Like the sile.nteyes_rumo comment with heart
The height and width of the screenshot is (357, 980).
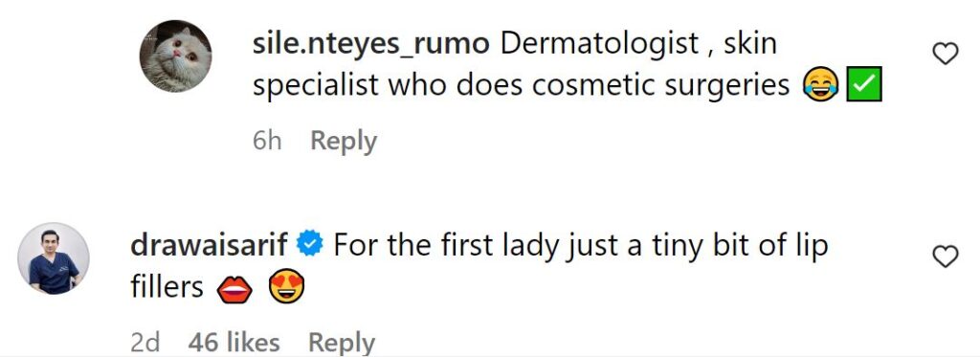click(x=945, y=55)
